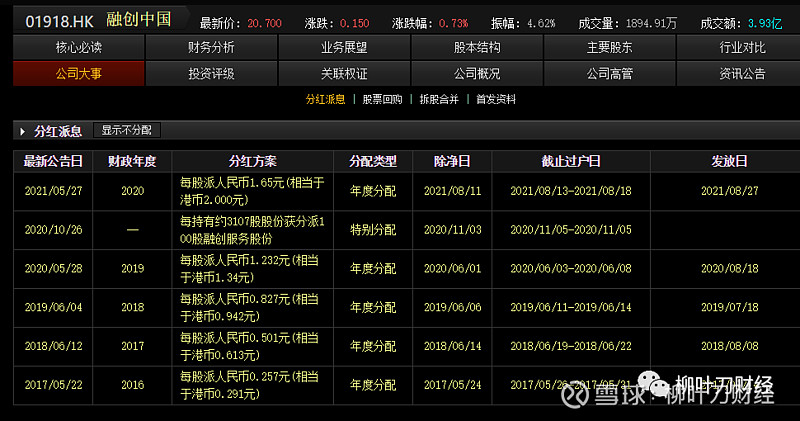Select announcement date 2019/06/04
800x421 pixels.
coord(54,307)
